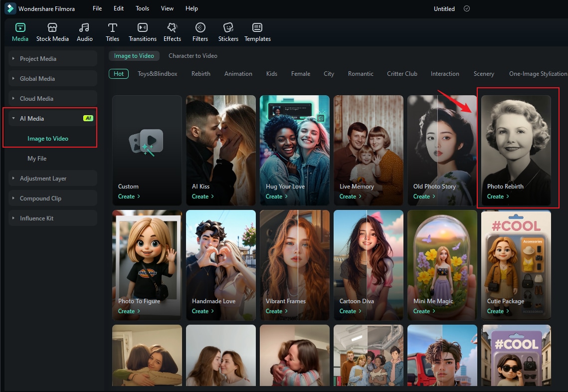The image size is (568, 392).
Task: Expand the Influence Kit section
Action: coord(13,218)
